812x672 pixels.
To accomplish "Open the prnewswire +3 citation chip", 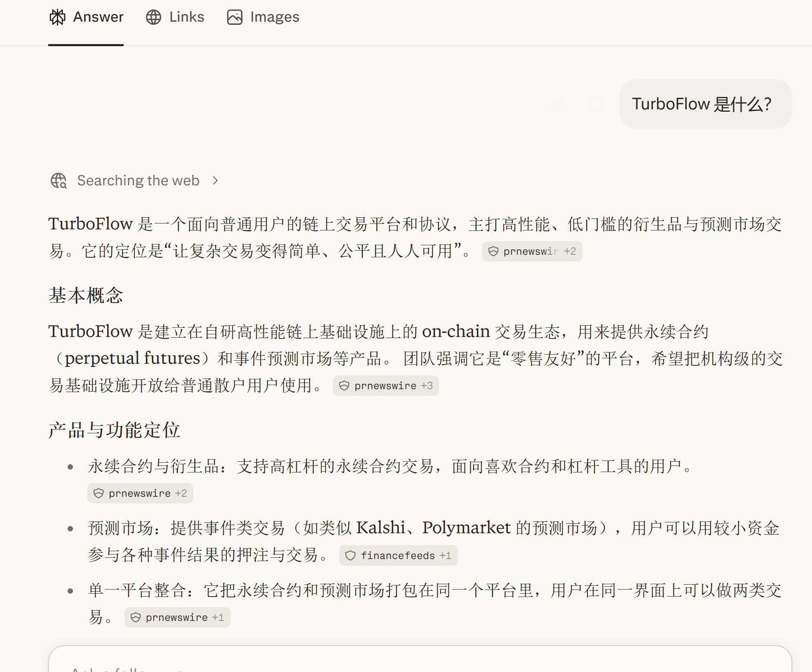I will 386,386.
